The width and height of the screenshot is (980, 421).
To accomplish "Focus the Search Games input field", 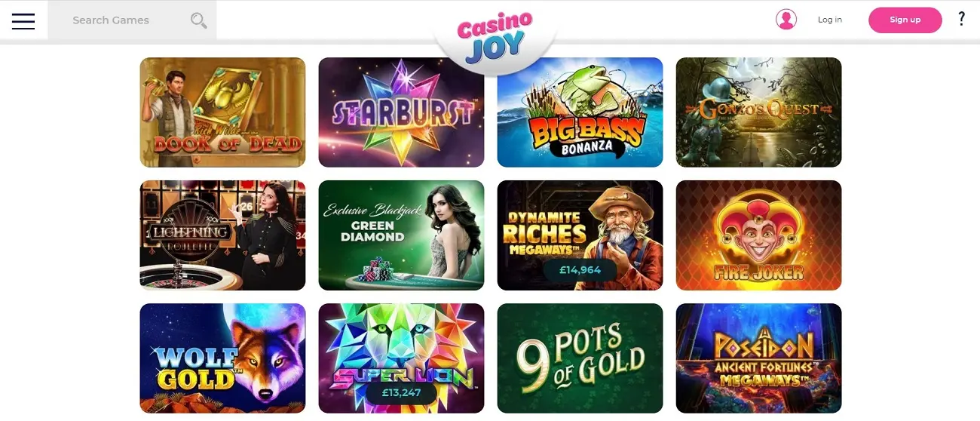I will 132,20.
